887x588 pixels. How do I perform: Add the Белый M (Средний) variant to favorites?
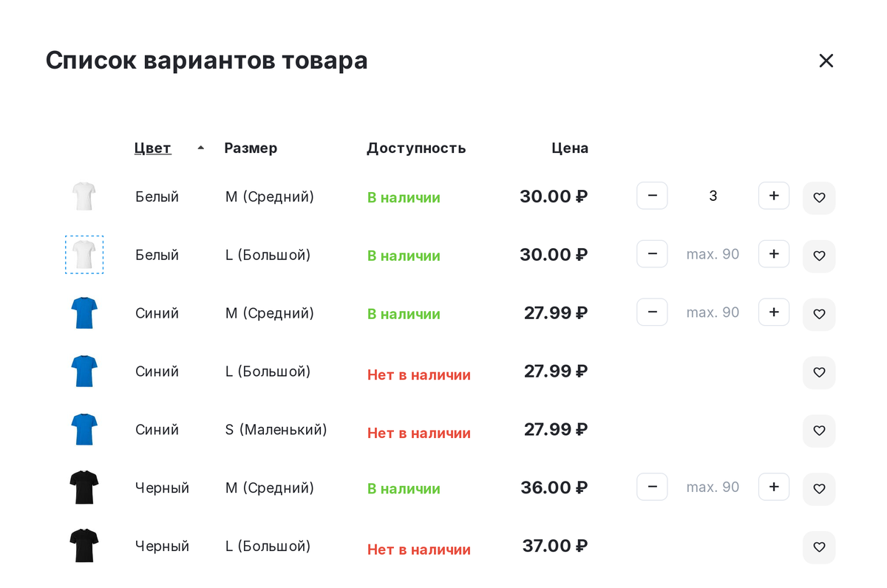pyautogui.click(x=819, y=198)
